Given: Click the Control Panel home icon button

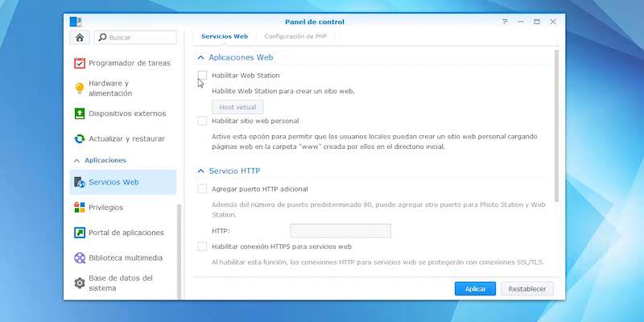Looking at the screenshot, I should [x=80, y=37].
